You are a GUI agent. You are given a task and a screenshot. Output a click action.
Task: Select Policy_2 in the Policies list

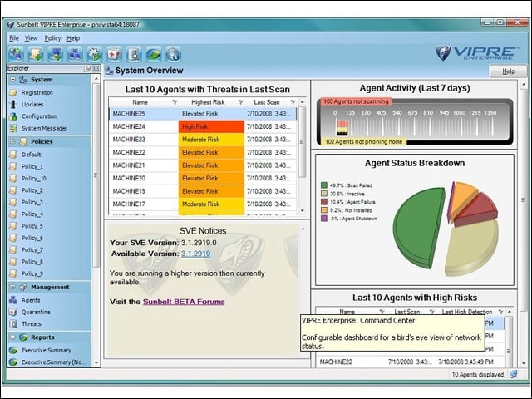tap(32, 190)
